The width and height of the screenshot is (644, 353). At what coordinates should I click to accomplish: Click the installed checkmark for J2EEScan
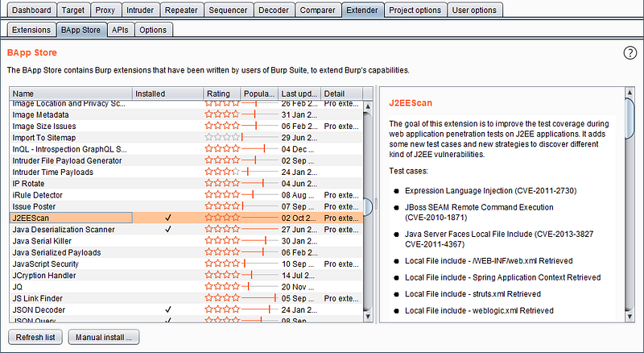(x=168, y=218)
